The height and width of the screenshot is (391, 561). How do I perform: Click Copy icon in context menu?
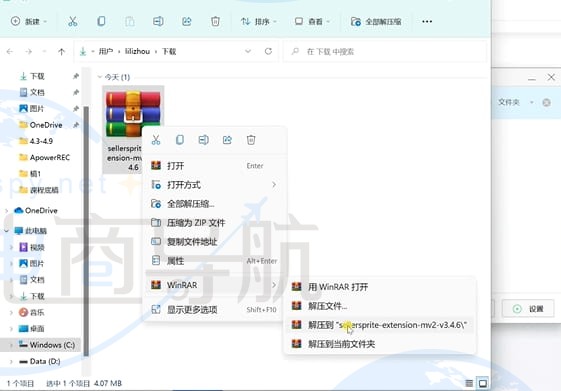pos(180,140)
